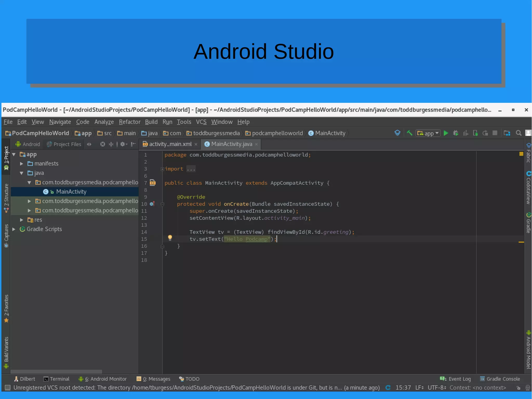This screenshot has width=532, height=399.
Task: Expand the folded import block on line 3
Action: pyautogui.click(x=162, y=169)
